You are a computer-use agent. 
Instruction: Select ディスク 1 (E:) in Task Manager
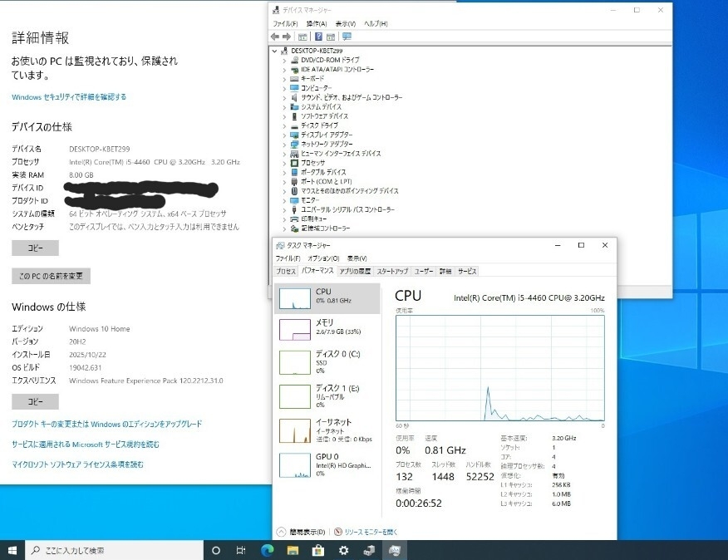coord(327,396)
